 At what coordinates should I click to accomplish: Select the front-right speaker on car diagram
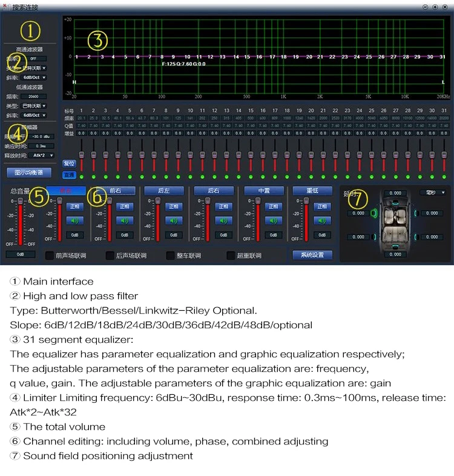point(416,213)
